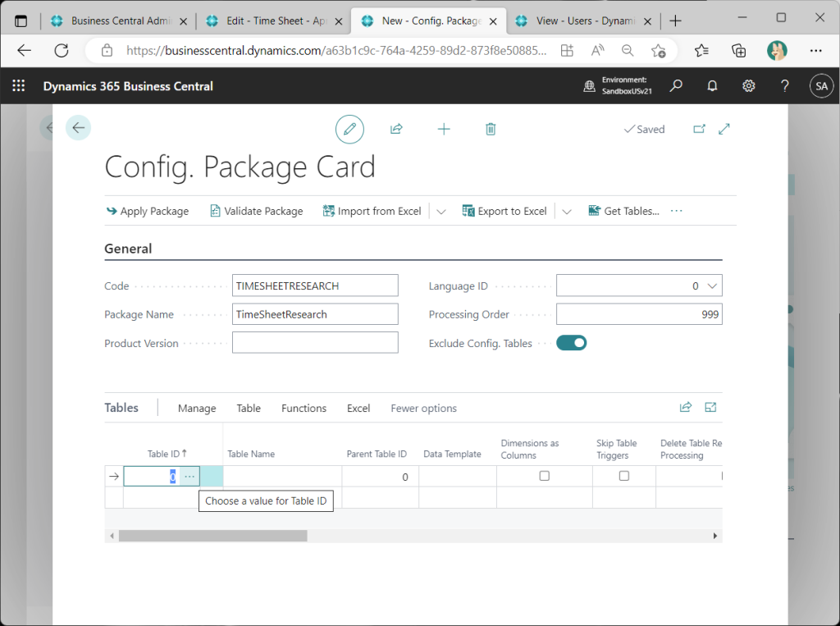
Task: Check Dimensions as Columns box in first row
Action: pos(545,476)
